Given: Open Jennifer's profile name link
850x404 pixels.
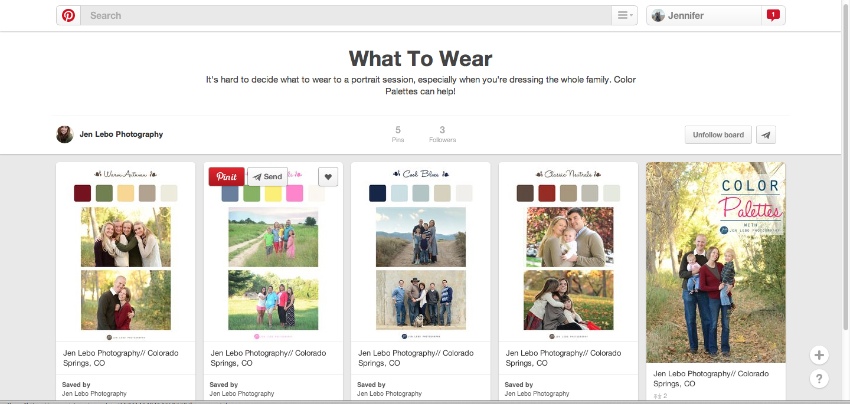Looking at the screenshot, I should coord(686,16).
